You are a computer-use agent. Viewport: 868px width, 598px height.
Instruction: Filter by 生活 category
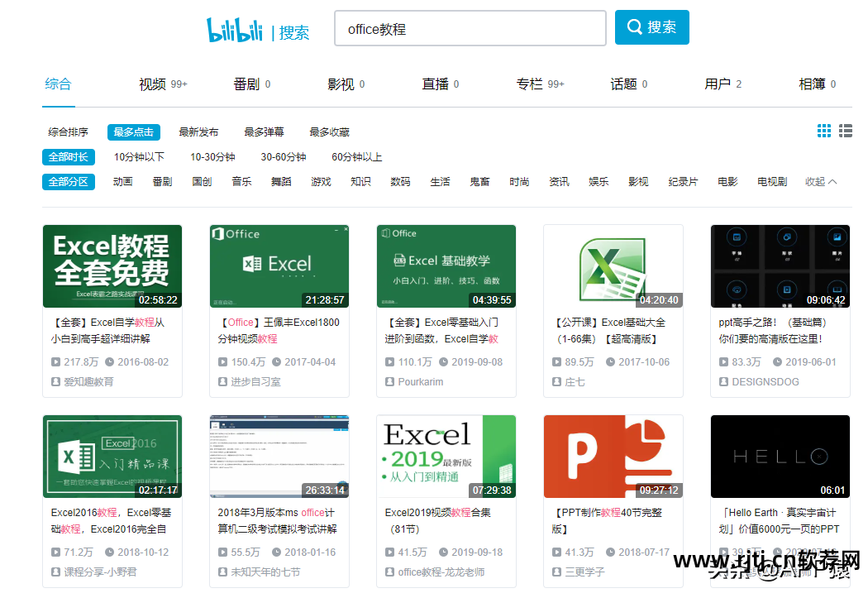(440, 182)
